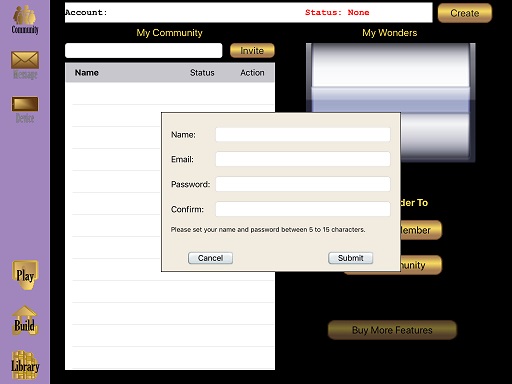
Task: Select the Build house icon
Action: (25, 321)
